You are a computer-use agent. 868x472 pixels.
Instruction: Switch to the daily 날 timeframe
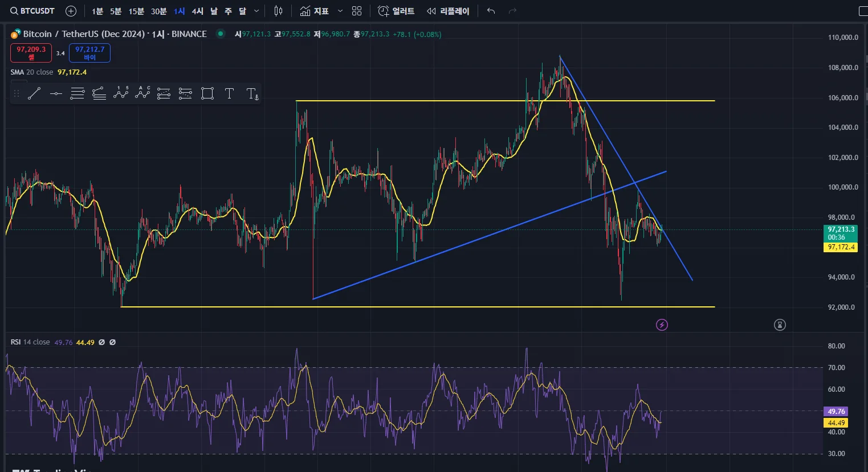pos(214,11)
